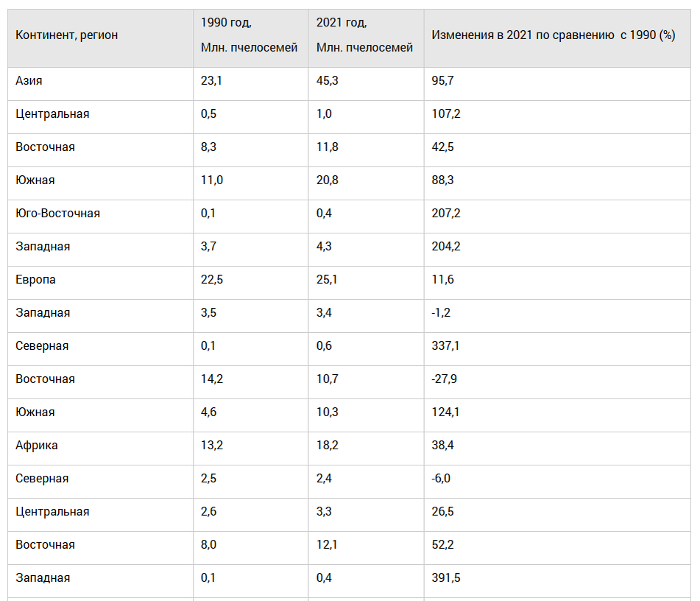Select the 'Африка' row label
This screenshot has width=700, height=601.
point(37,446)
